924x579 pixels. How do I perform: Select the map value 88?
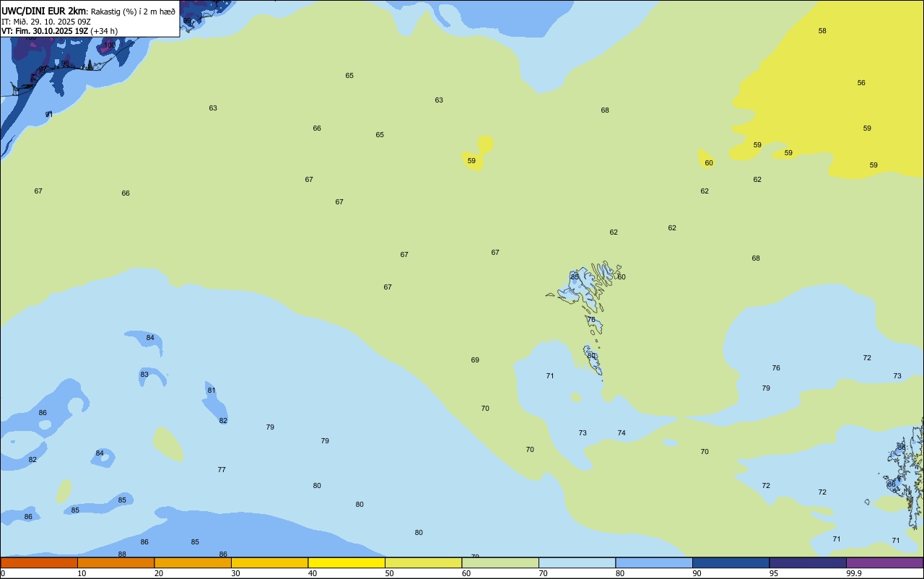point(122,554)
